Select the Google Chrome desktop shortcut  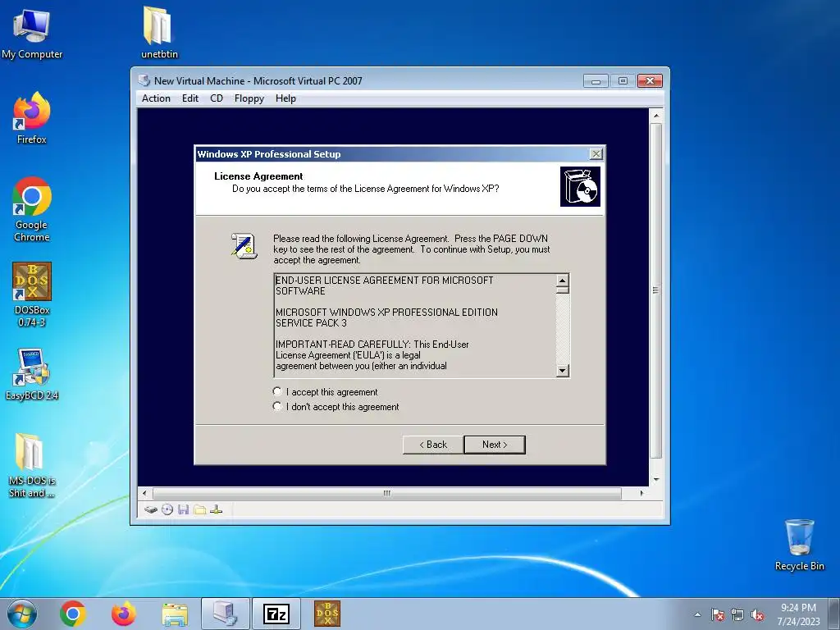coord(32,209)
